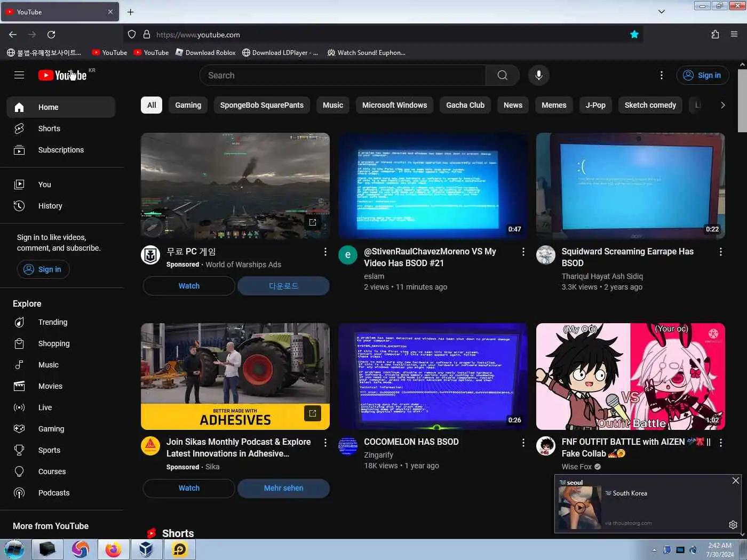Open VirtualBox from the taskbar
747x560 pixels.
pos(146,549)
